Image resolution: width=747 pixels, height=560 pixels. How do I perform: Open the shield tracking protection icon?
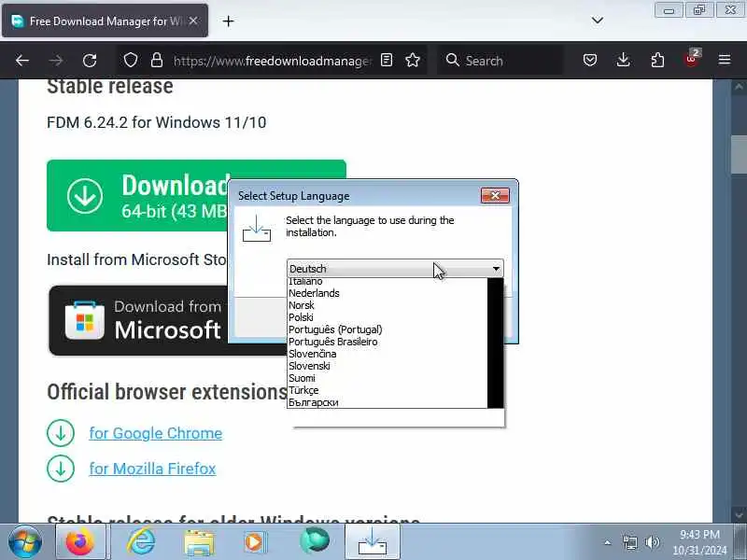(131, 61)
